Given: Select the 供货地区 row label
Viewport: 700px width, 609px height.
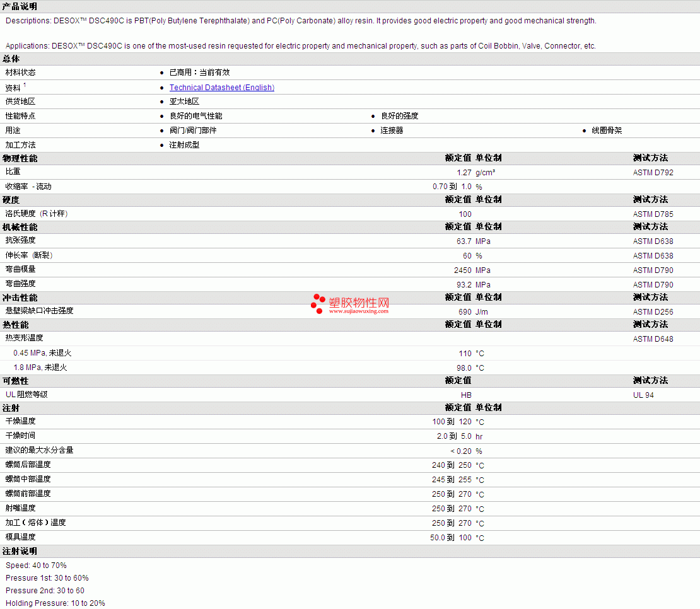Looking at the screenshot, I should (x=21, y=101).
